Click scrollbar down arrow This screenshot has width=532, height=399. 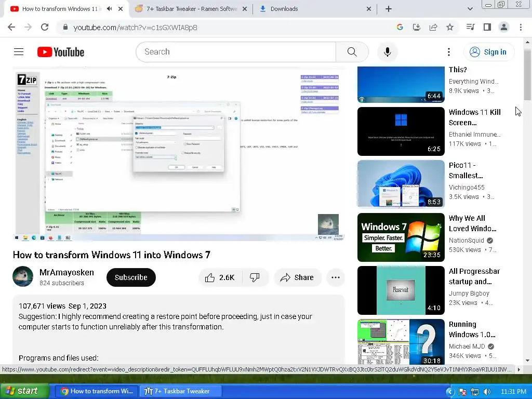point(527,361)
